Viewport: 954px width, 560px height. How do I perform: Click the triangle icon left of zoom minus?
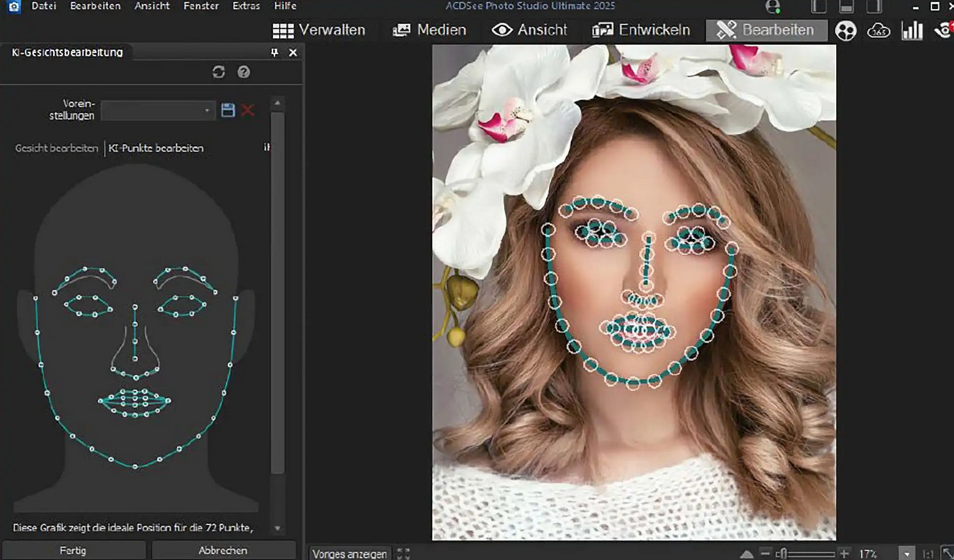pyautogui.click(x=747, y=554)
